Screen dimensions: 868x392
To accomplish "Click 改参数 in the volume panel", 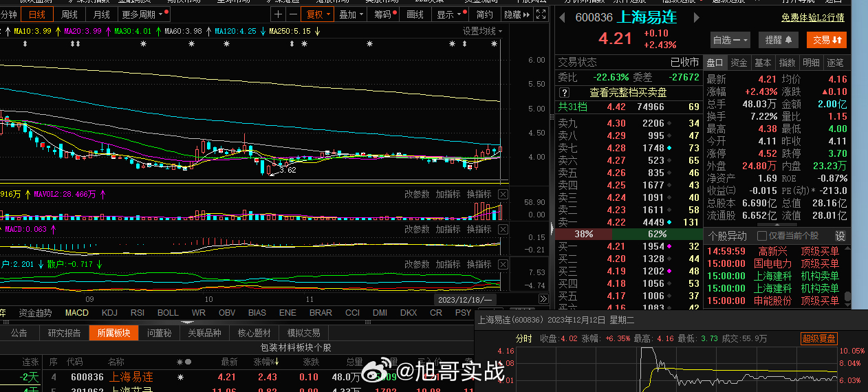I will [417, 194].
